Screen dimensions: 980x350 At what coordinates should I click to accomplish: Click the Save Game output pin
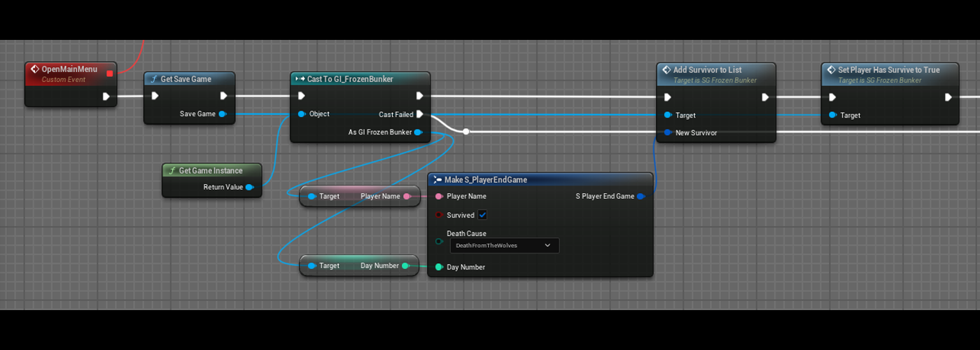pos(222,114)
